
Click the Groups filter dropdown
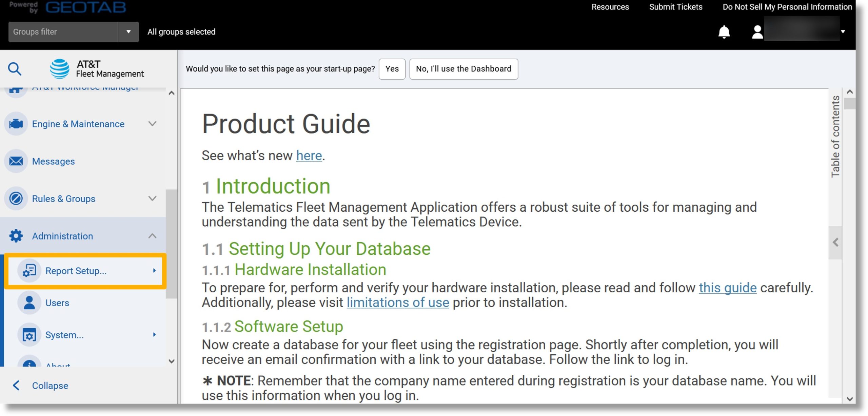pyautogui.click(x=129, y=31)
